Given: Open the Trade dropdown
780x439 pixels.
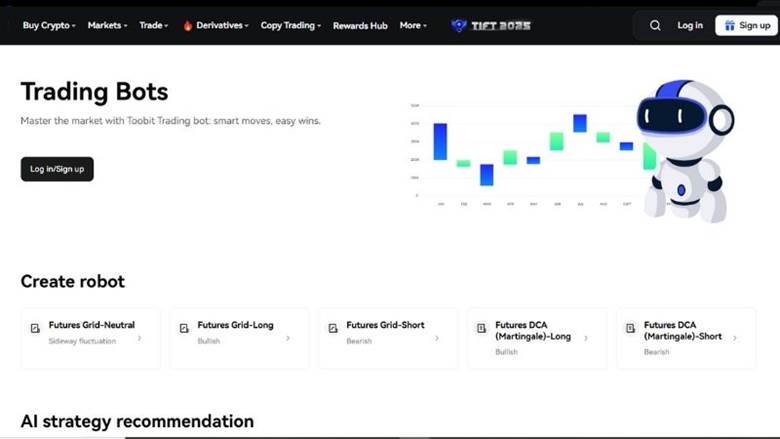Looking at the screenshot, I should (x=154, y=25).
